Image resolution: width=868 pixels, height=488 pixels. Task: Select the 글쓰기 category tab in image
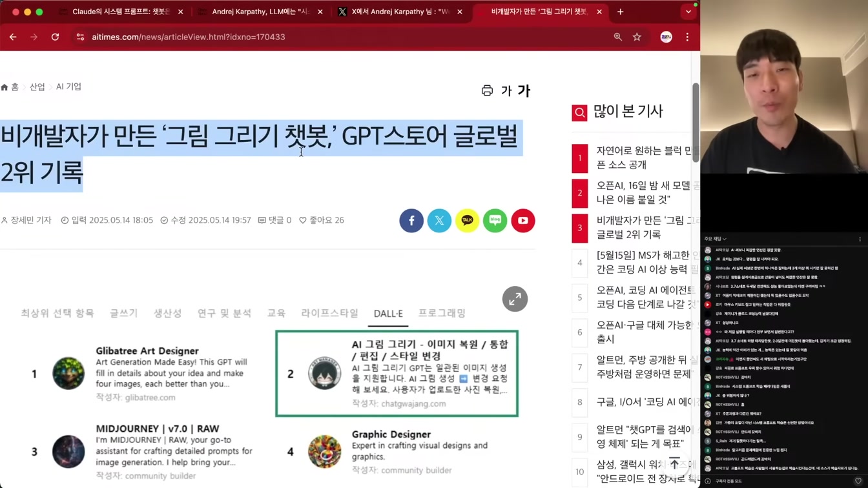coord(123,313)
